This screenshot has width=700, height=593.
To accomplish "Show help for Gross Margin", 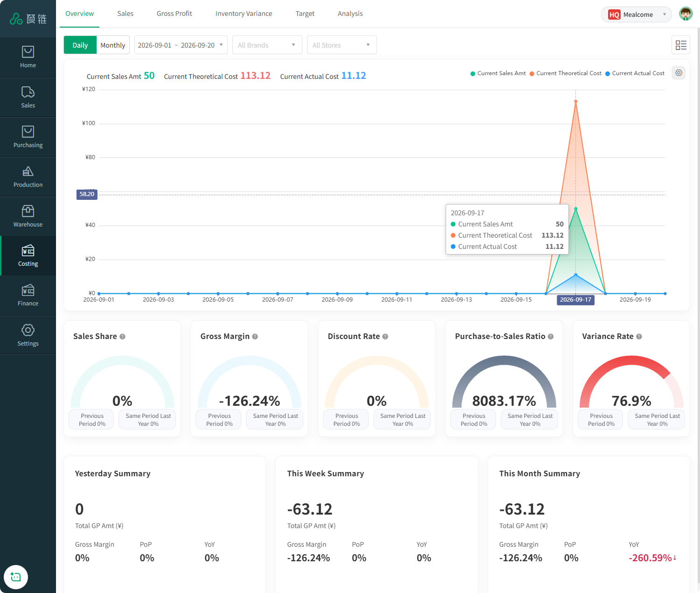I will click(x=255, y=337).
